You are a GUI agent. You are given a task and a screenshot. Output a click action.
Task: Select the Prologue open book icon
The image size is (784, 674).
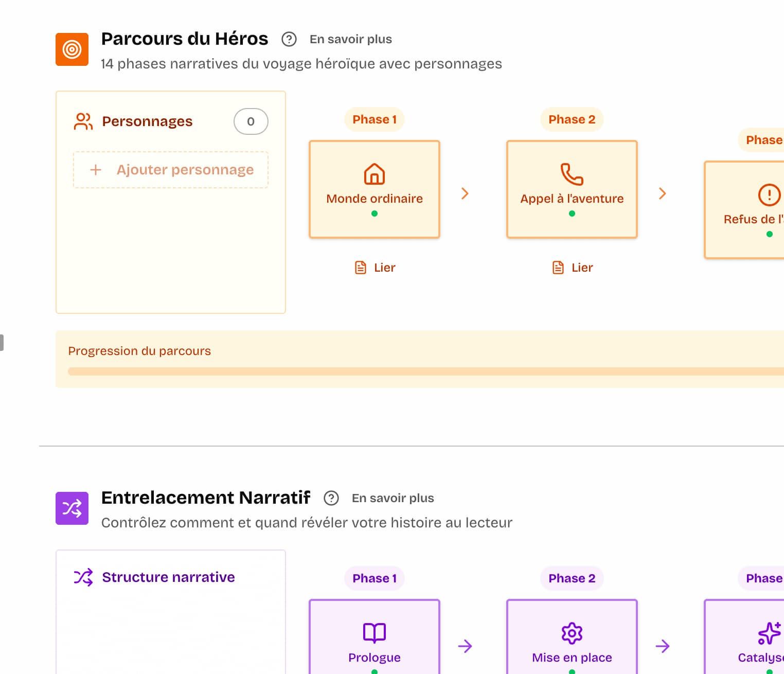[x=374, y=633]
